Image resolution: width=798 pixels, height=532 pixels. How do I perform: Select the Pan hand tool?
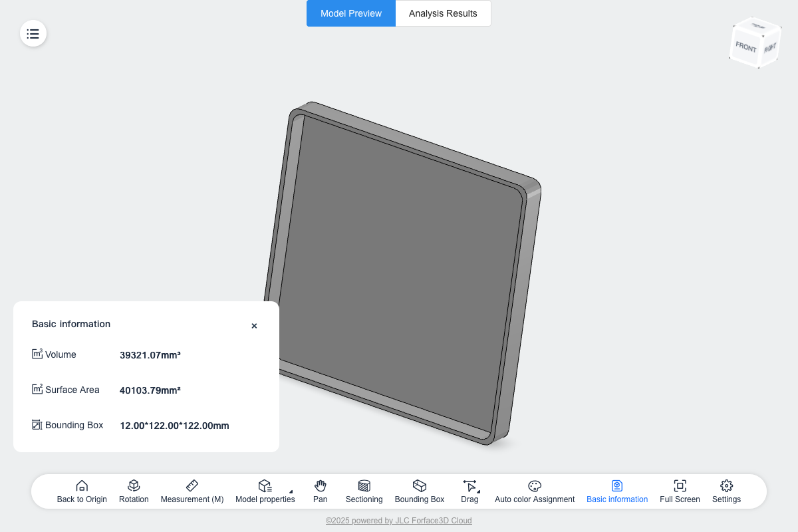pos(321,491)
